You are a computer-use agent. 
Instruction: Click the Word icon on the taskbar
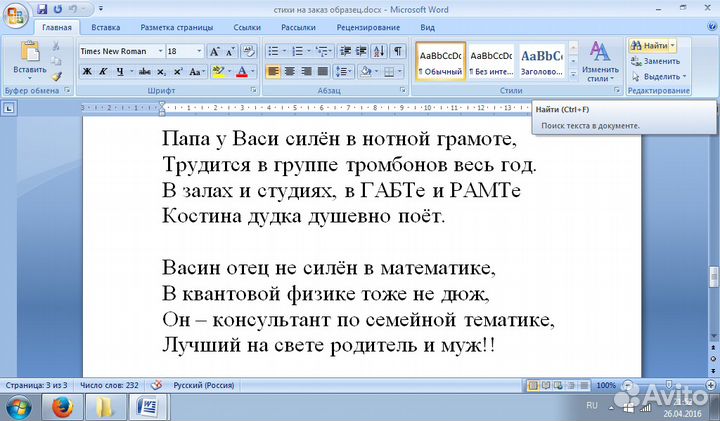click(x=148, y=407)
